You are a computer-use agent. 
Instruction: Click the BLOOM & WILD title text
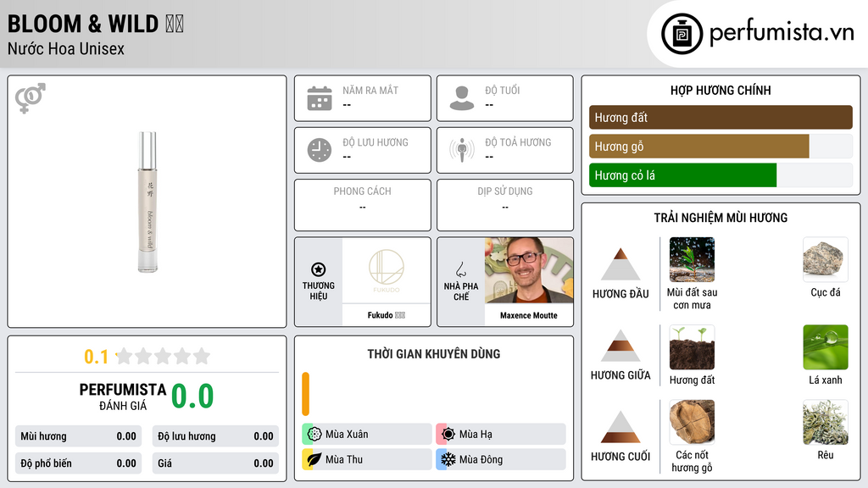point(83,24)
